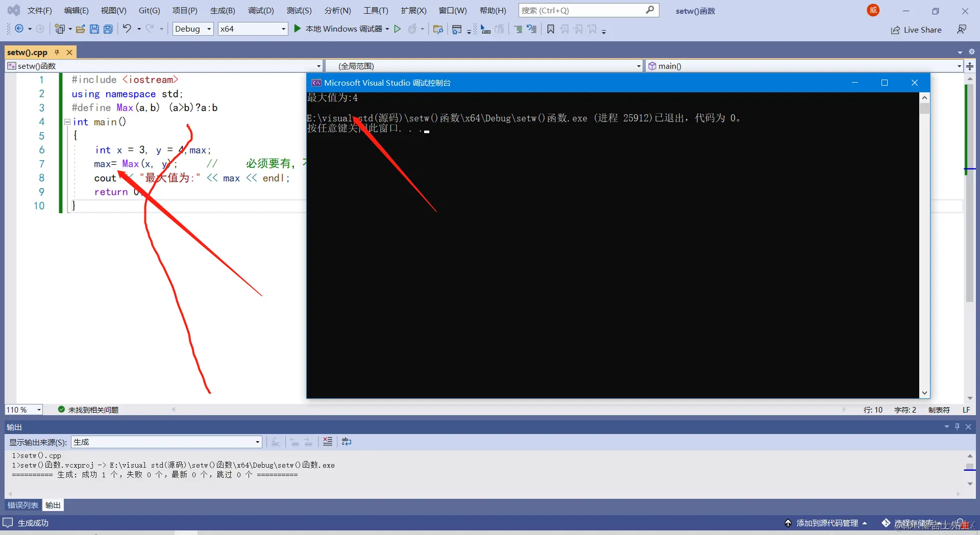Start debugging with 本地 Windows 调试器

coord(338,29)
